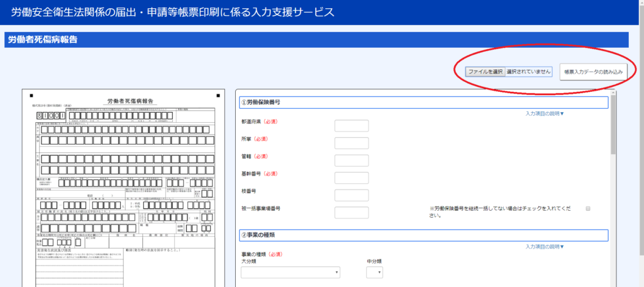644x287 pixels.
Task: Click the 所掌 text box
Action: click(x=352, y=143)
